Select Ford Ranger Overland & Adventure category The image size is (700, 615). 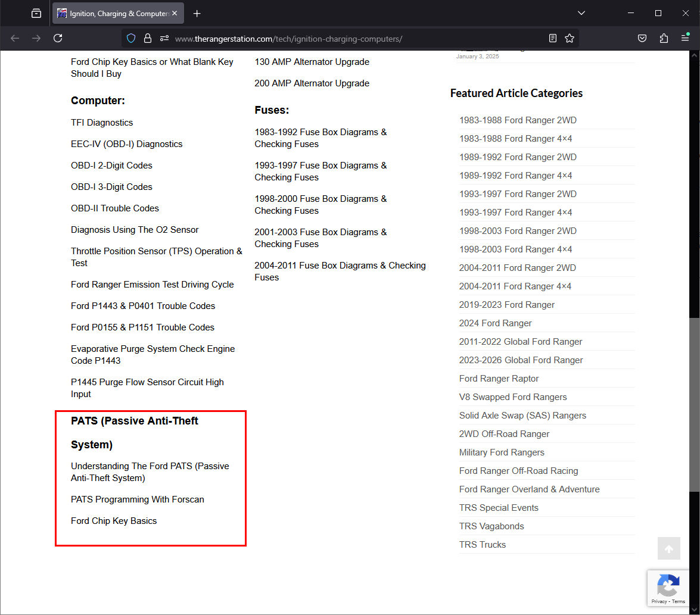[x=530, y=489]
